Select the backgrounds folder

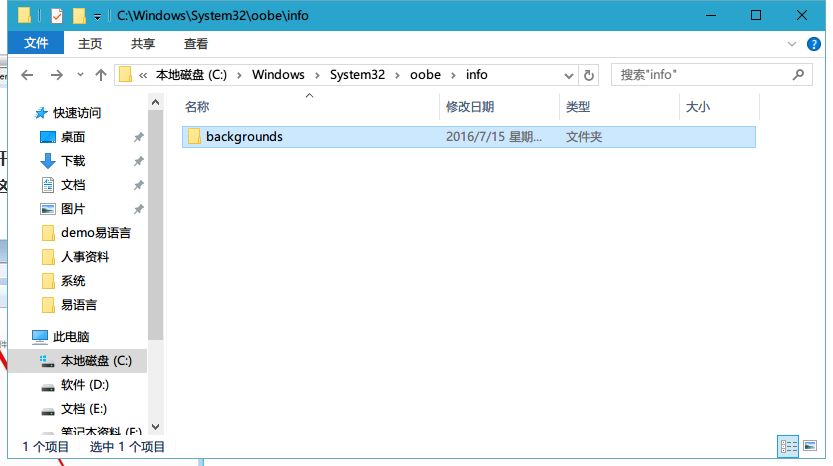[x=244, y=137]
